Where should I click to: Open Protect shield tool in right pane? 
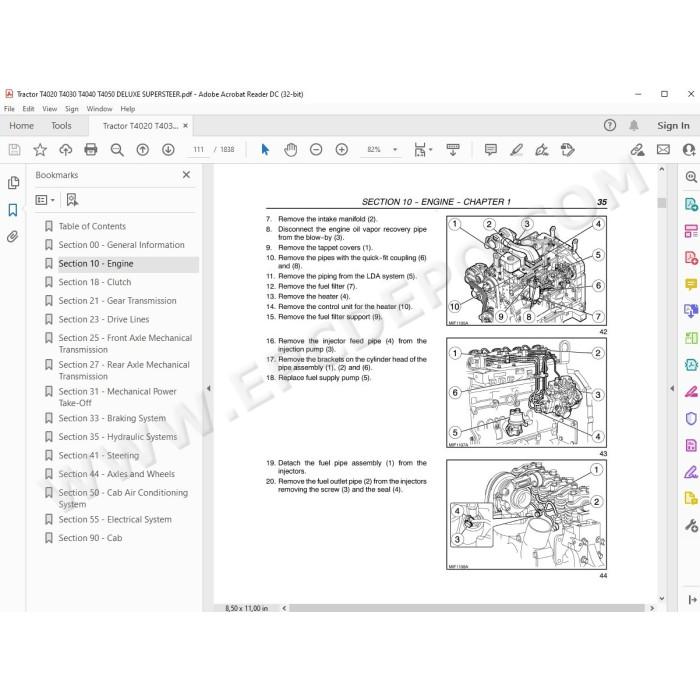click(691, 418)
